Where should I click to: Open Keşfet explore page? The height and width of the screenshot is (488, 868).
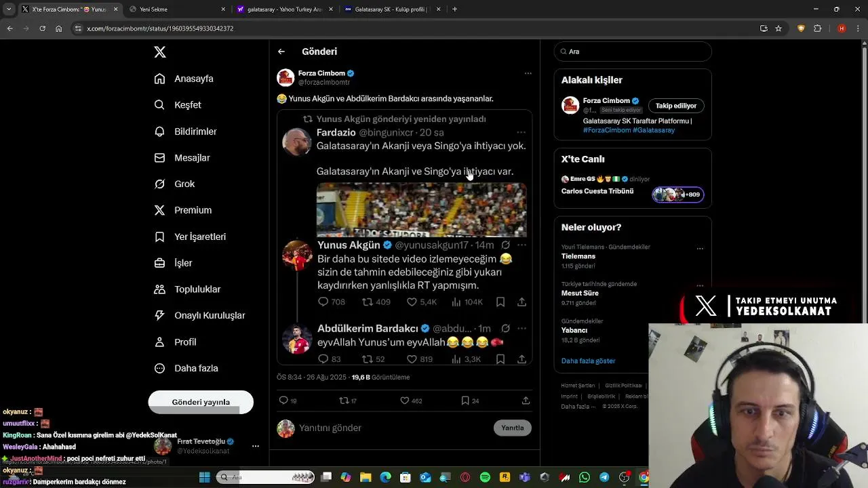[x=178, y=105]
